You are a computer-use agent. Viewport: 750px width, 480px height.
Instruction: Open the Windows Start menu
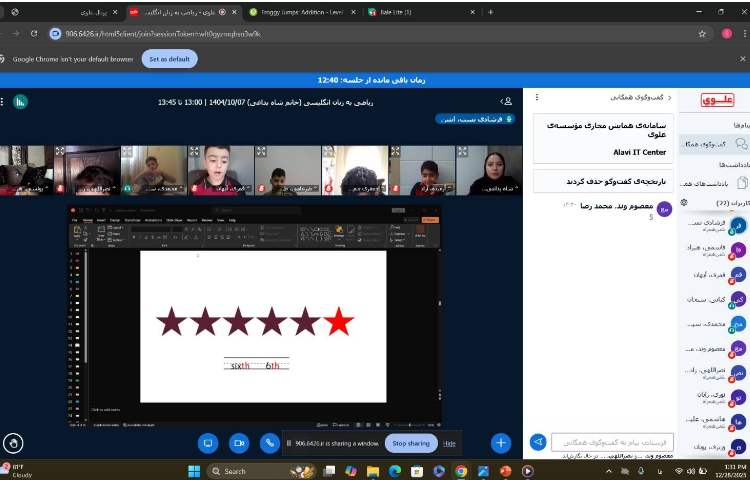tap(194, 471)
